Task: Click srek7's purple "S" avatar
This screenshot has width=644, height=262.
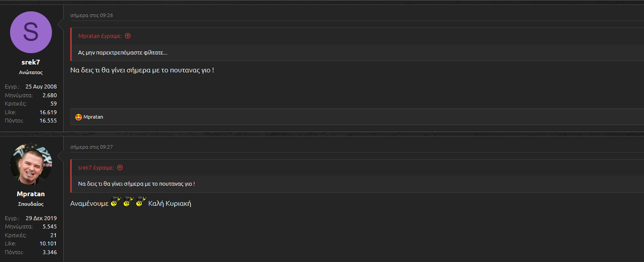Action: [x=31, y=33]
